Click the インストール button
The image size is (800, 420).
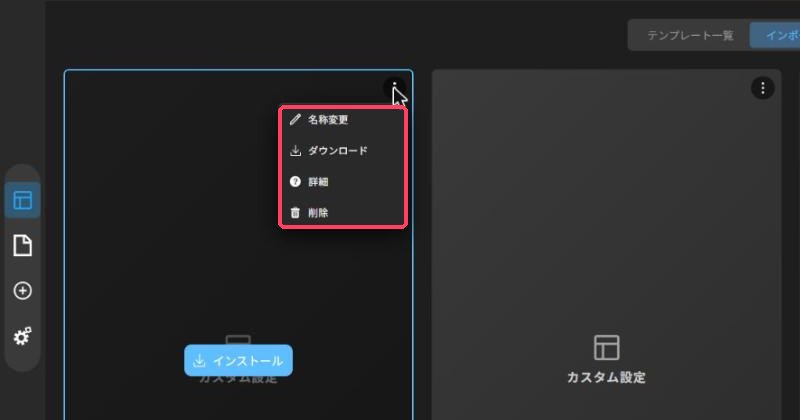[238, 361]
